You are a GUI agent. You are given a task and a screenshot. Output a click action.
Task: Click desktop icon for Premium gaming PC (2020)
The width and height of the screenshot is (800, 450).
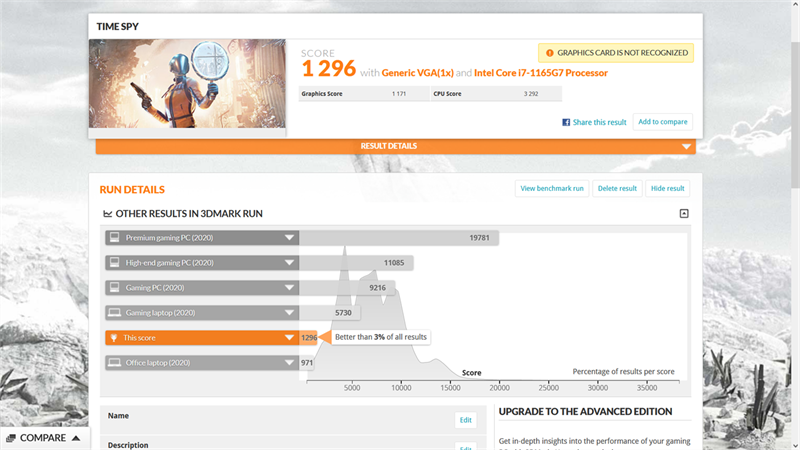tap(114, 238)
